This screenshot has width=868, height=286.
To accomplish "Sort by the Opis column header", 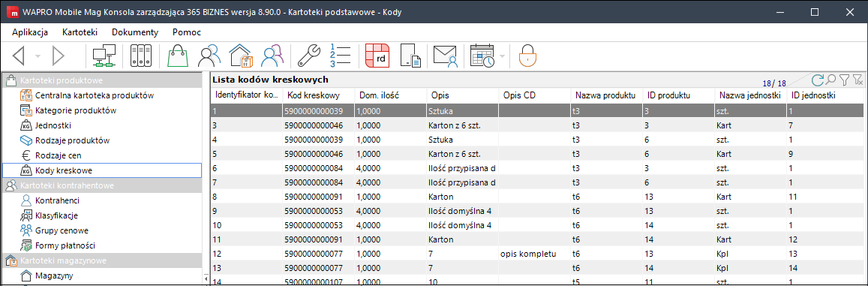I will click(462, 95).
